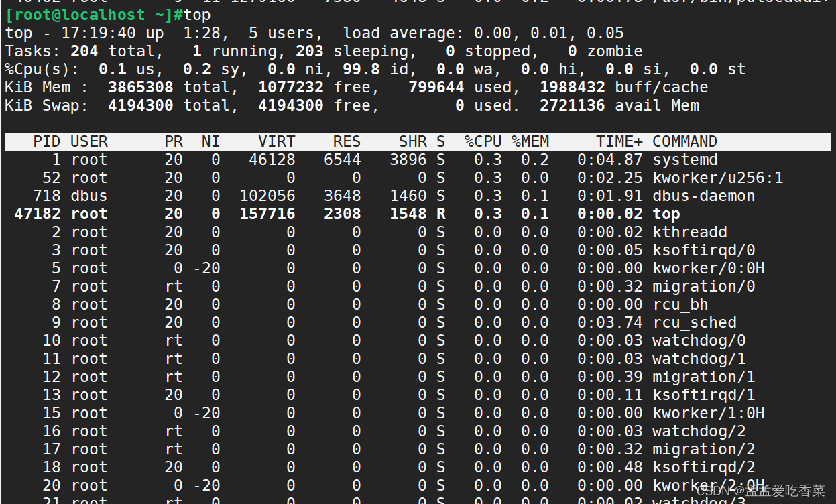Select the kworker/u256:1 command name

click(718, 178)
